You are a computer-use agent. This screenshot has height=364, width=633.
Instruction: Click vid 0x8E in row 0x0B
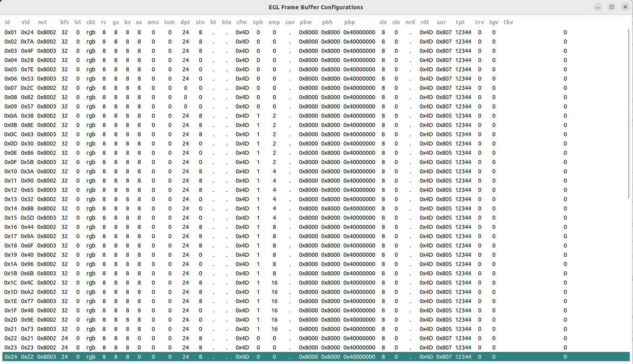[27, 125]
